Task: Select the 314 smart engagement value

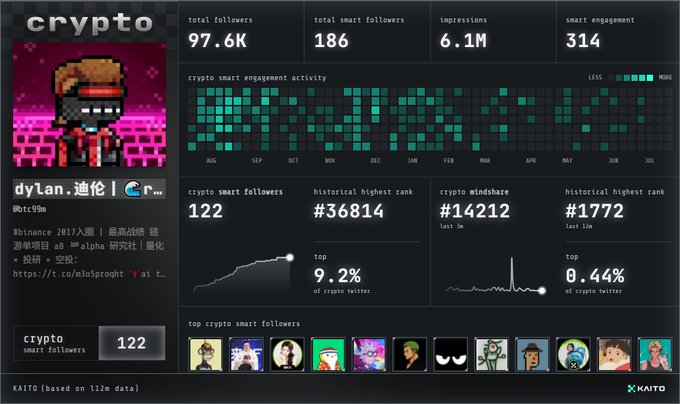Action: 583,41
